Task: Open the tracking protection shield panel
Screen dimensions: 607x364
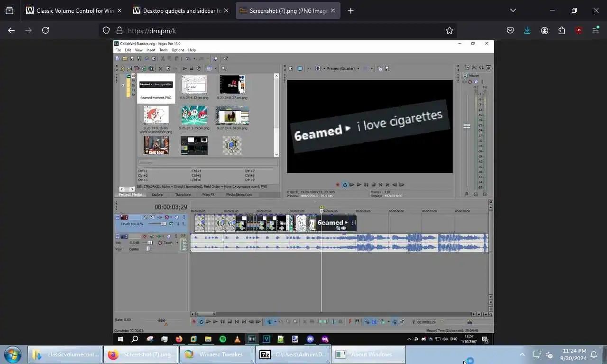Action: 106,30
